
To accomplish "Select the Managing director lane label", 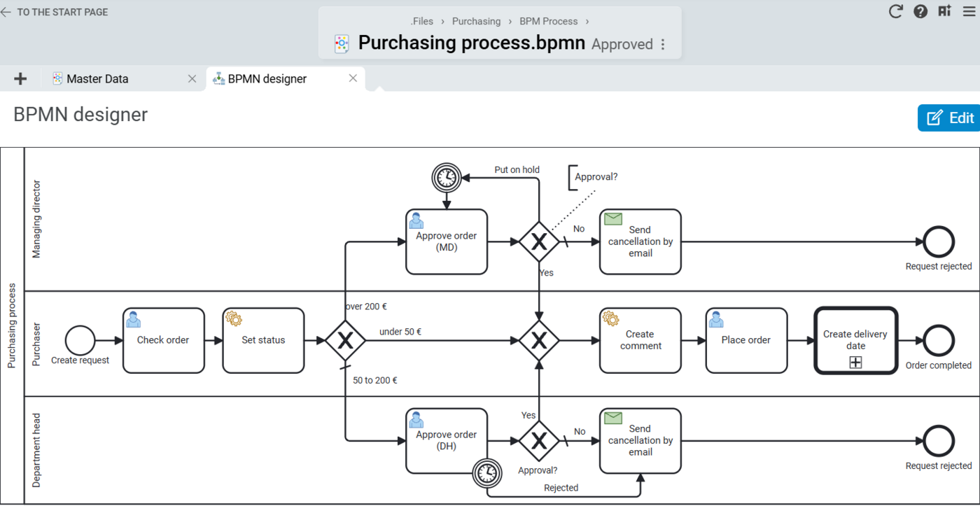I will (x=37, y=219).
